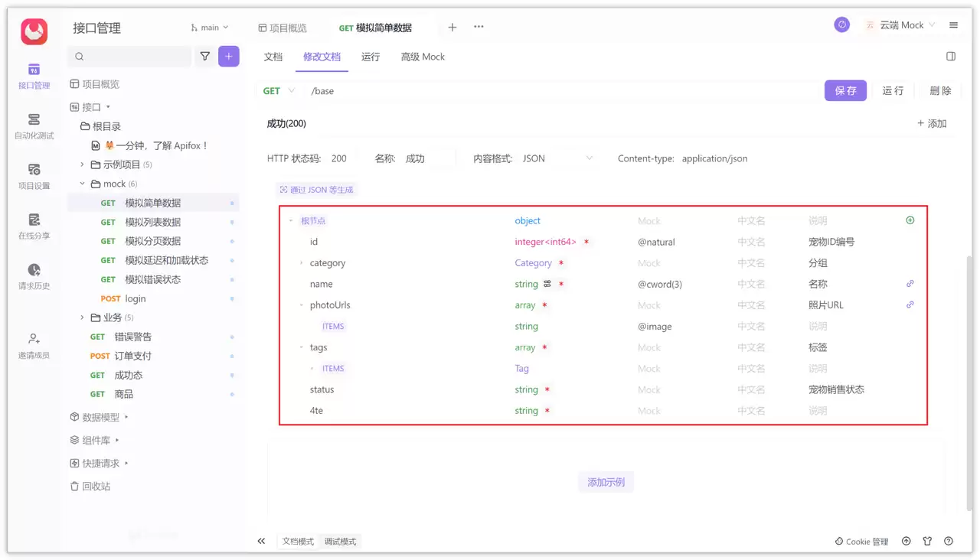Click the 运行 button next to 保存
The height and width of the screenshot is (560, 980).
[x=893, y=90]
